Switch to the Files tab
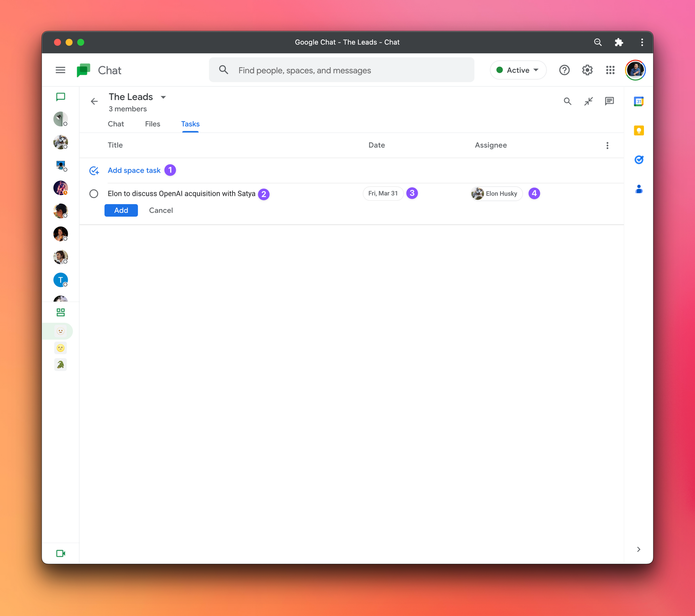 (x=153, y=124)
